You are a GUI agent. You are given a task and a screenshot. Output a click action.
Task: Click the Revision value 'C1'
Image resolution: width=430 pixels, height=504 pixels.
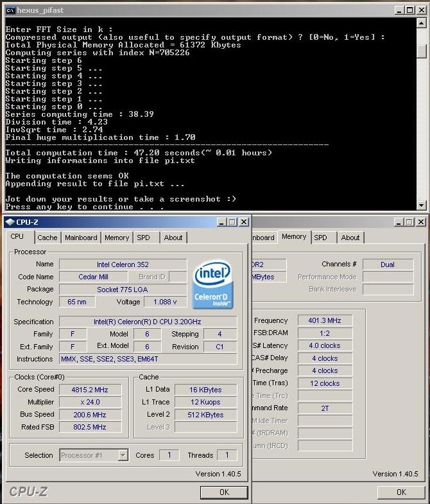[x=220, y=347]
